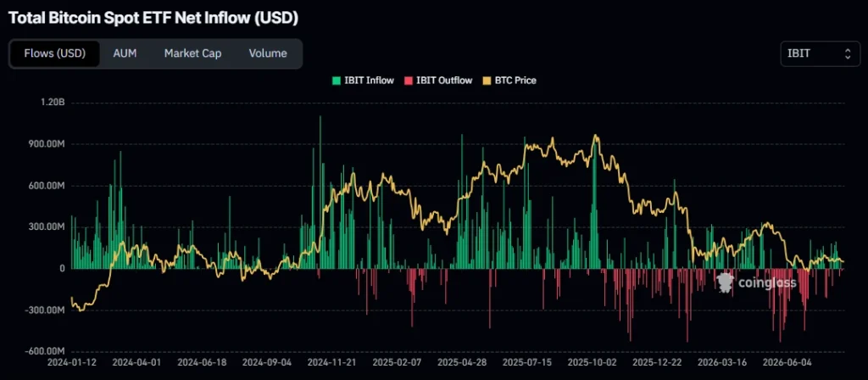Click the 2024-09-04 date label
The height and width of the screenshot is (380, 868).
266,362
